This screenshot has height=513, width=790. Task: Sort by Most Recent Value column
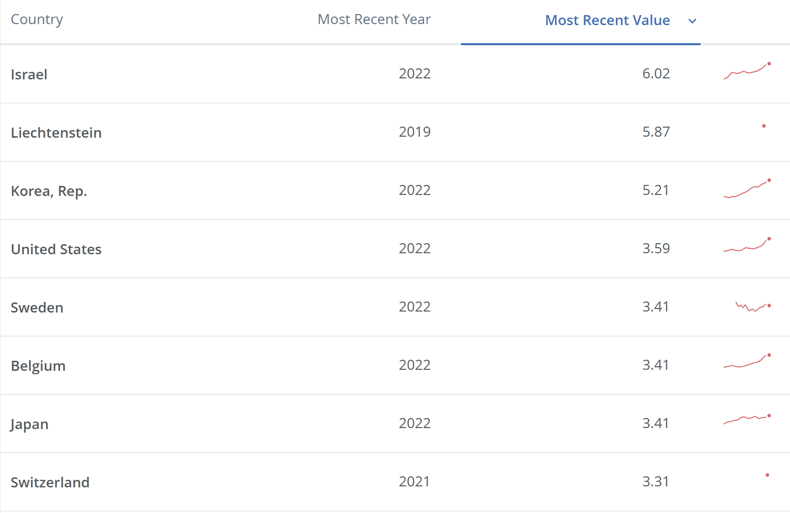coord(607,20)
